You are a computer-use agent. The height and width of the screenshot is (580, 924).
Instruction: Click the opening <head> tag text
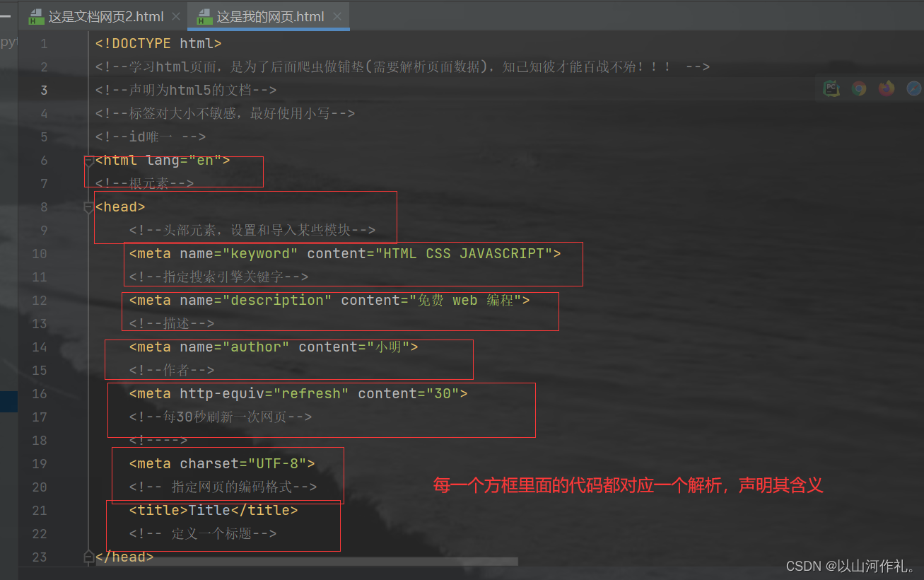pos(120,207)
